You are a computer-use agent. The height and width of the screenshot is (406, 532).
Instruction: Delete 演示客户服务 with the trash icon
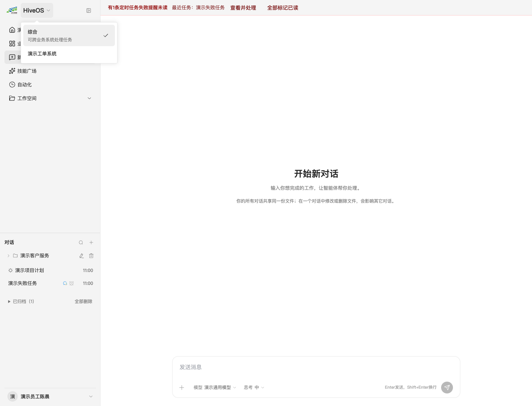91,256
